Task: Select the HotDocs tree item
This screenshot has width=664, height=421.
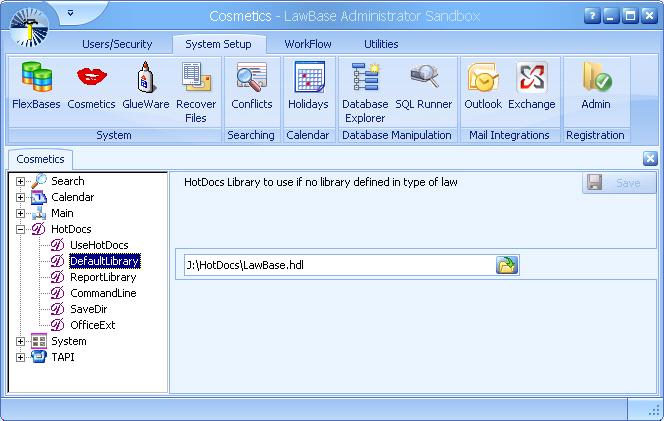Action: point(71,229)
